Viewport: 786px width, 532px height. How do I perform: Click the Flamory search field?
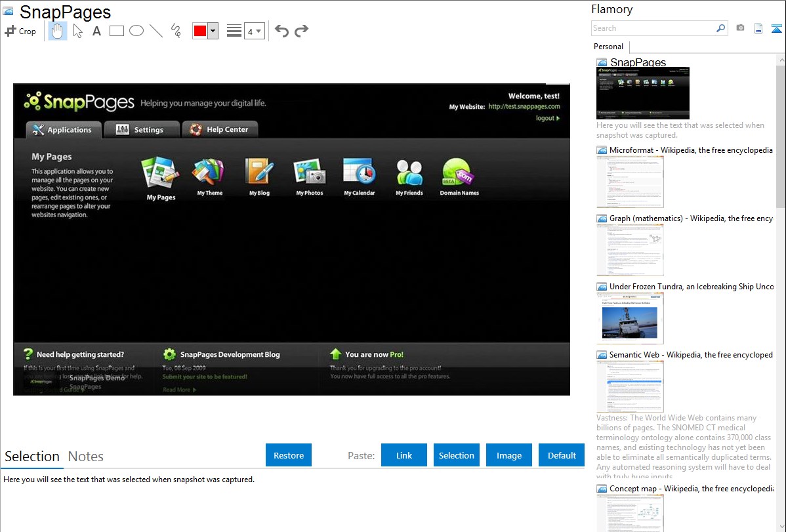pos(653,28)
